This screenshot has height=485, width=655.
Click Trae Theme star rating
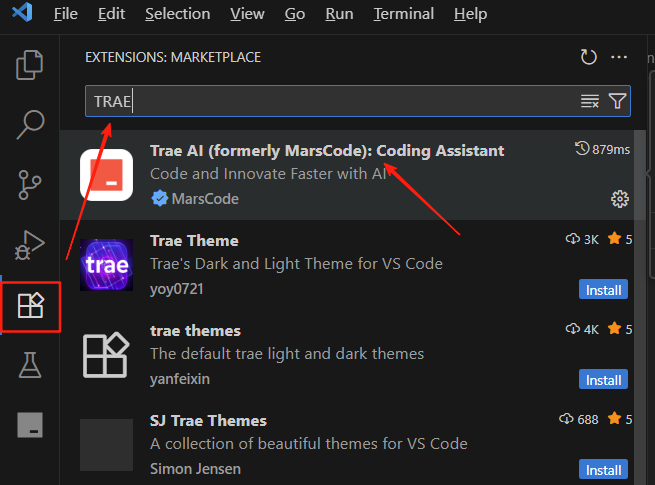(x=619, y=239)
